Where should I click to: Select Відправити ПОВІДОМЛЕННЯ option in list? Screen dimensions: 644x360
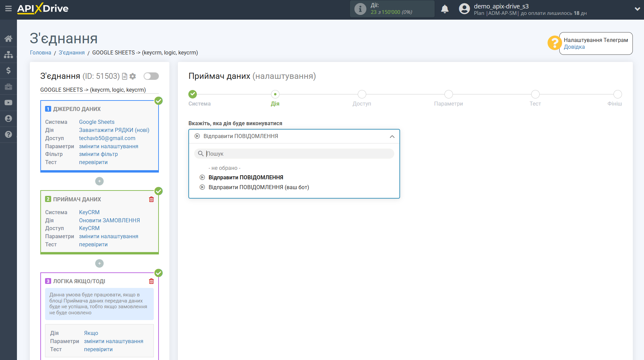246,177
